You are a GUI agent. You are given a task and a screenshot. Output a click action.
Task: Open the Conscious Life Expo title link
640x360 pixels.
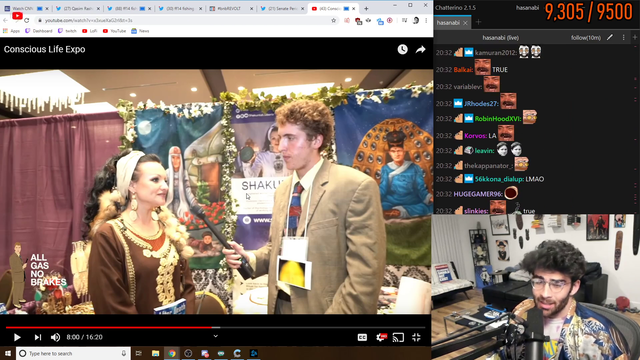44,49
